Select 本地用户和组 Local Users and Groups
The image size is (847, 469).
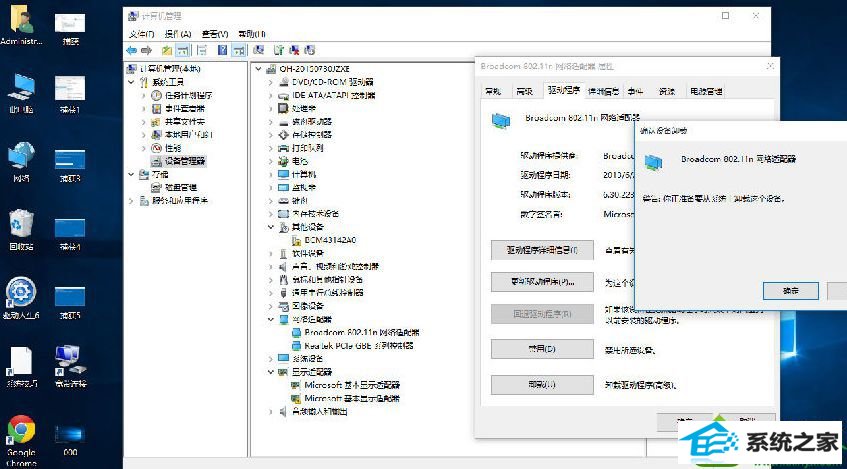[x=189, y=135]
